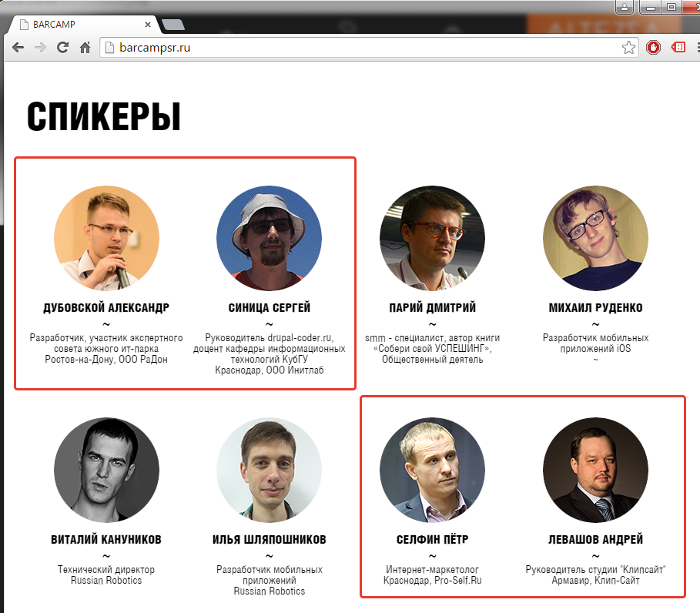Viewport: 700px width, 613px height.
Task: Open the red stop-hand adblock extension
Action: pyautogui.click(x=653, y=47)
